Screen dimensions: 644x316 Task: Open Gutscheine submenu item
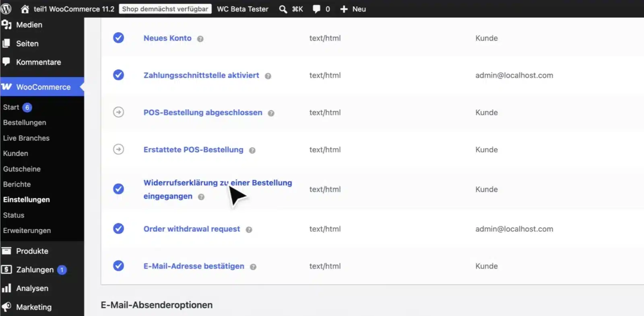(22, 169)
